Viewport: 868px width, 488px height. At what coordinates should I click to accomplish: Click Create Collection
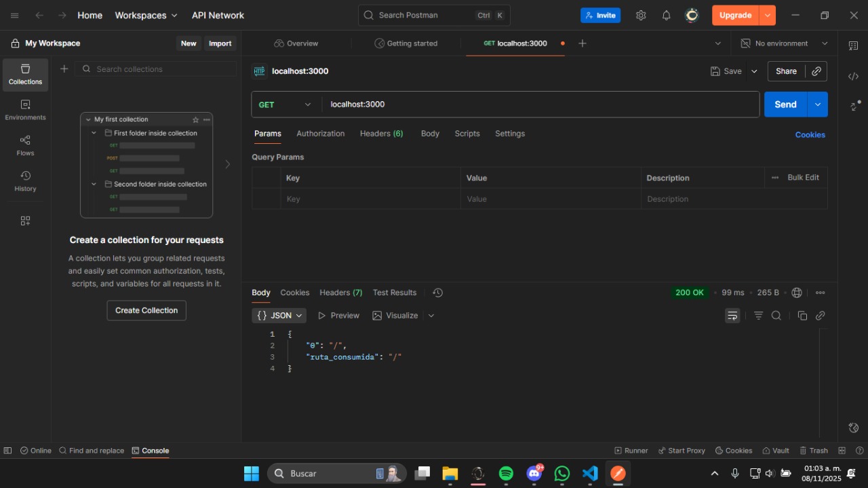tap(146, 310)
